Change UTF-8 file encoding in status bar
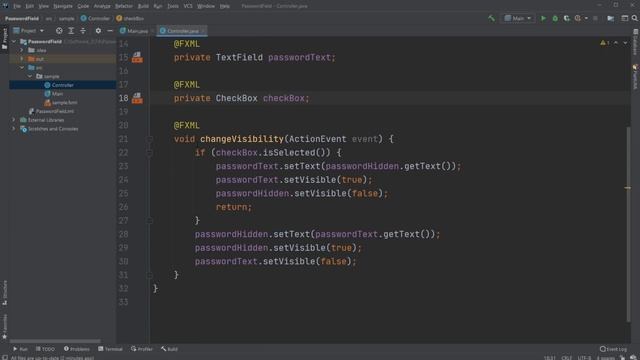The height and width of the screenshot is (360, 640). pyautogui.click(x=584, y=358)
